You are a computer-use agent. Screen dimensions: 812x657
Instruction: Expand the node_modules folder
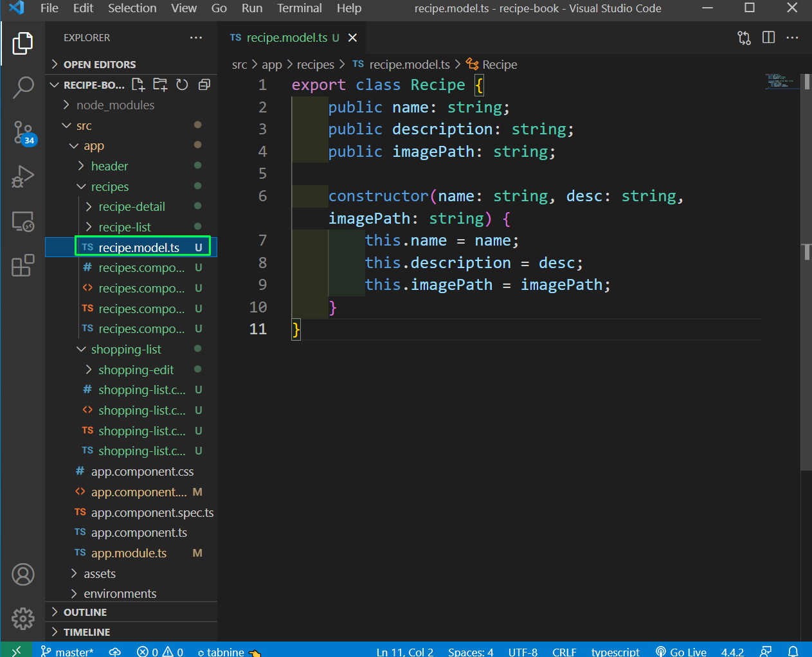point(131,105)
